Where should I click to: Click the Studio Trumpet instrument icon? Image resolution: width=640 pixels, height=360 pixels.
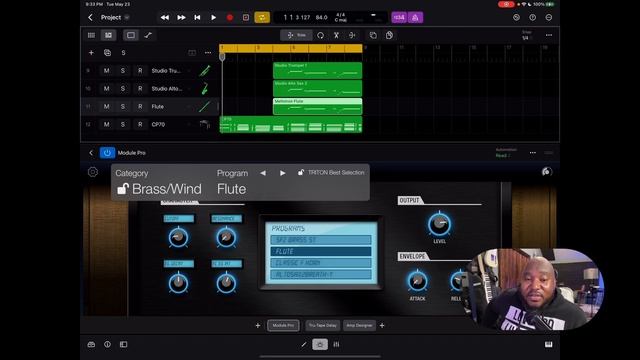pos(205,71)
